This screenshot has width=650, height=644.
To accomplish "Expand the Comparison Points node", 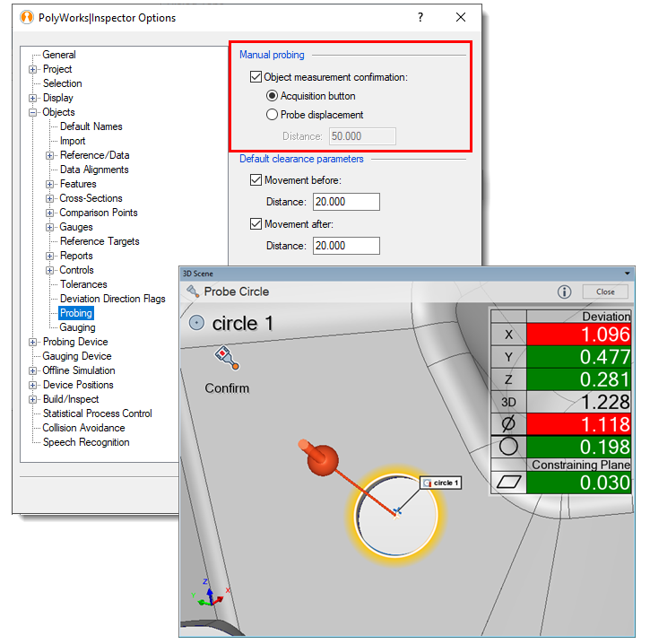I will pos(49,213).
